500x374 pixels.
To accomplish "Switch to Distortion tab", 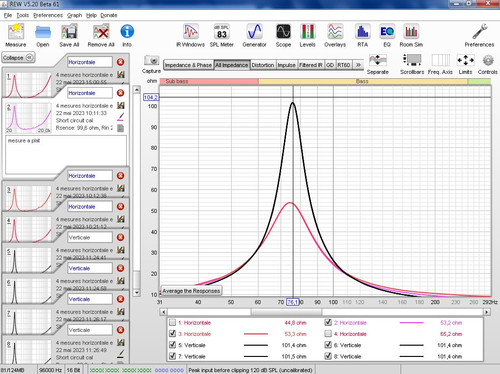I will pyautogui.click(x=263, y=65).
